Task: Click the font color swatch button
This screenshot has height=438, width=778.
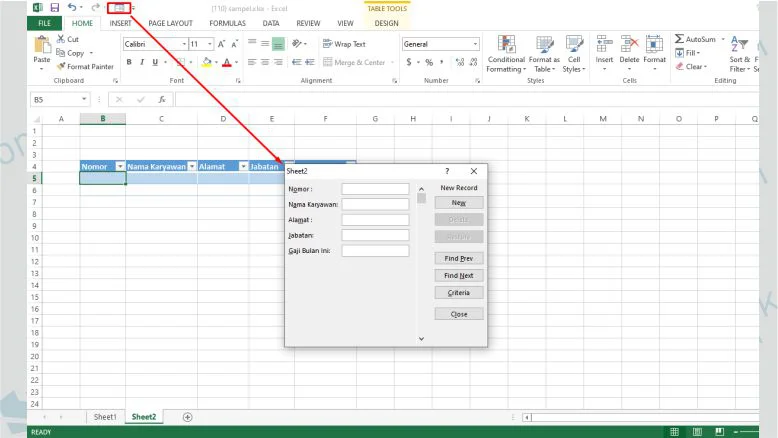Action: click(x=226, y=62)
